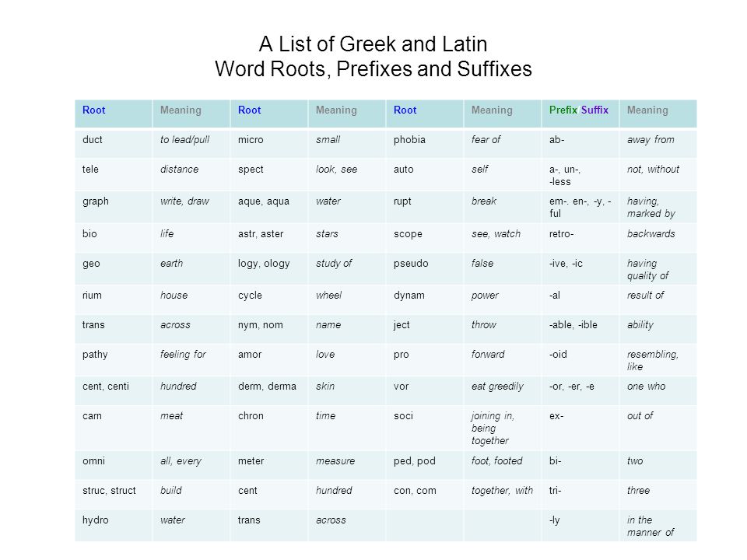Select the 'eat greedily' meaning cell
747x560 pixels.
pyautogui.click(x=502, y=390)
